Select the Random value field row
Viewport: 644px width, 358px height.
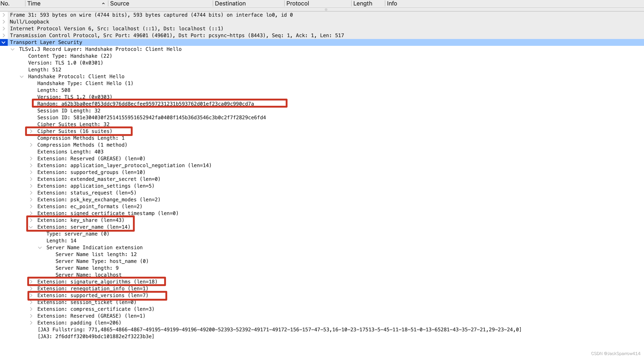pos(146,104)
